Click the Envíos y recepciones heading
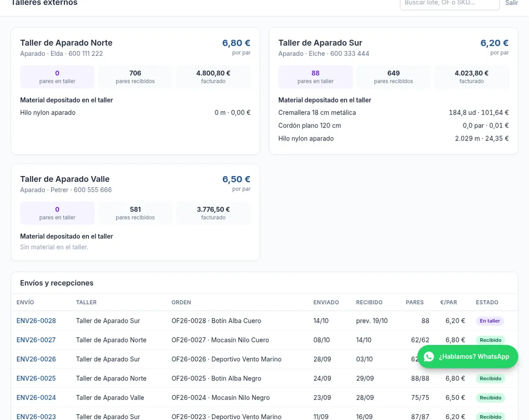The image size is (529, 420). click(x=57, y=283)
